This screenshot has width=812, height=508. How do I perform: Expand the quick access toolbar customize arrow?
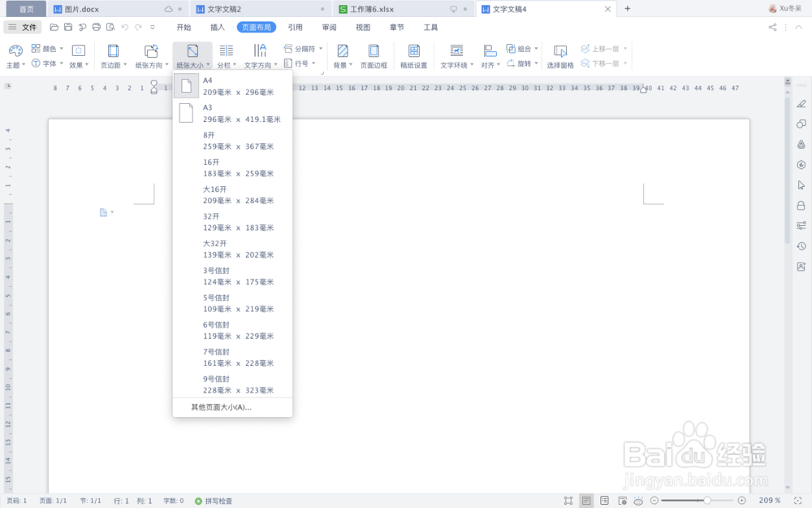coord(153,27)
